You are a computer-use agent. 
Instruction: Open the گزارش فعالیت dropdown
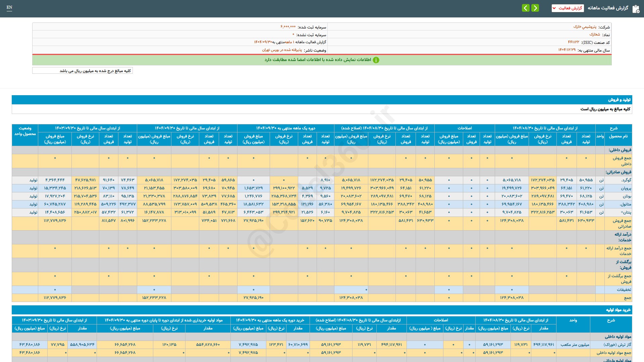[568, 8]
